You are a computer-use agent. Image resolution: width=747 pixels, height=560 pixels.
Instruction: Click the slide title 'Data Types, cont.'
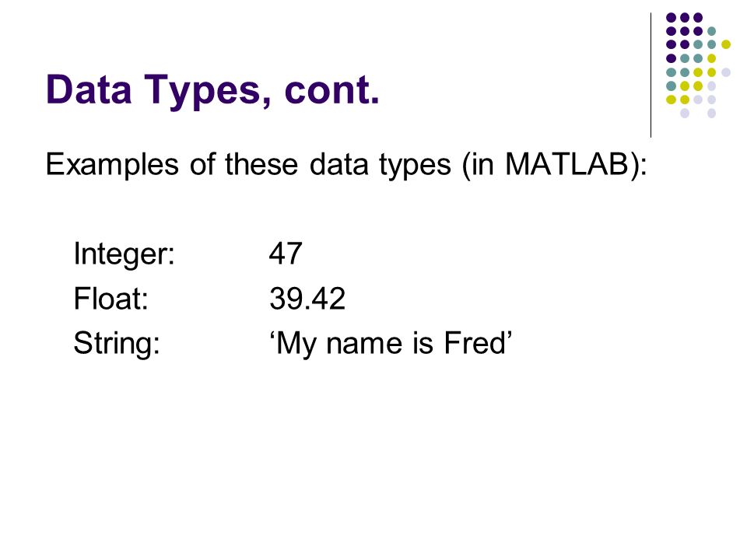coord(212,90)
